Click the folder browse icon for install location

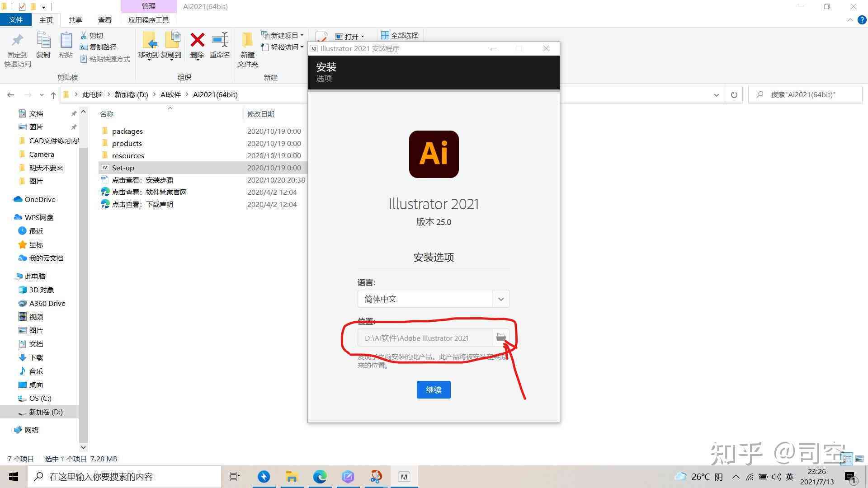tap(501, 337)
